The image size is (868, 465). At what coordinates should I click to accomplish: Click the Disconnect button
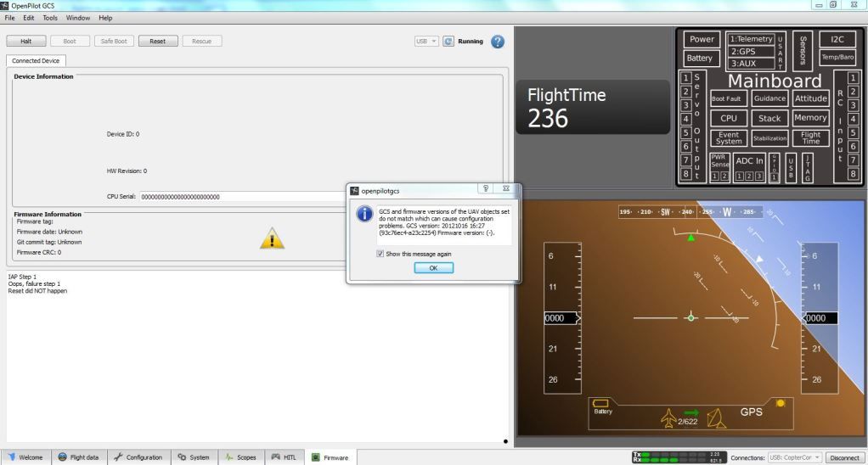click(x=845, y=458)
